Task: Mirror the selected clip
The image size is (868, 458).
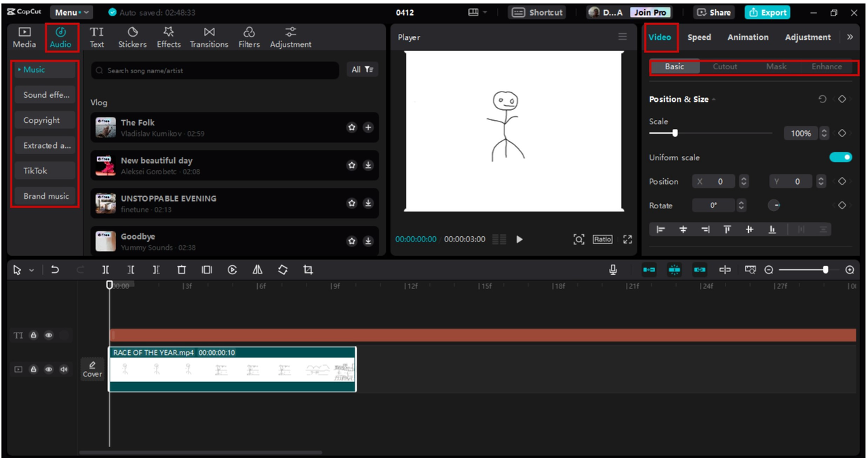Action: point(258,270)
